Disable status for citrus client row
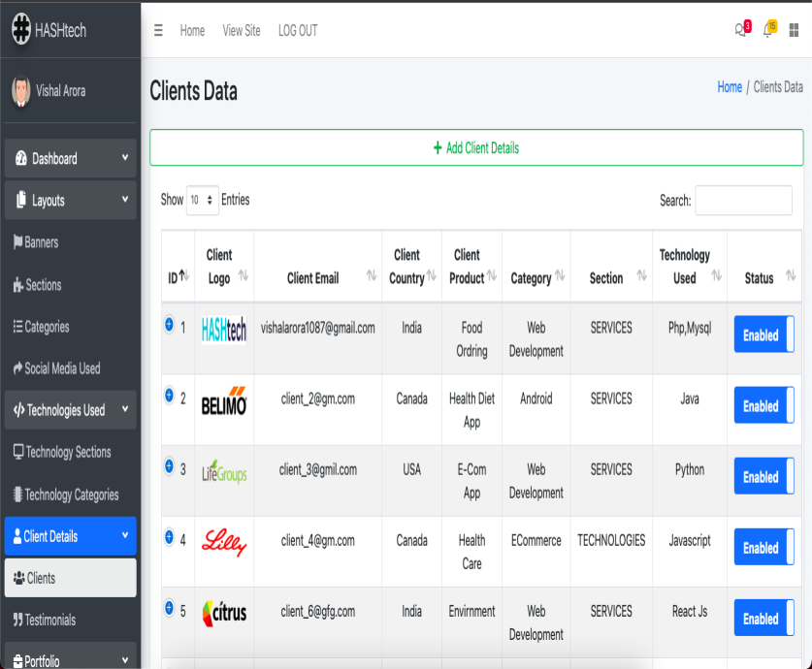The height and width of the screenshot is (669, 812). point(763,619)
